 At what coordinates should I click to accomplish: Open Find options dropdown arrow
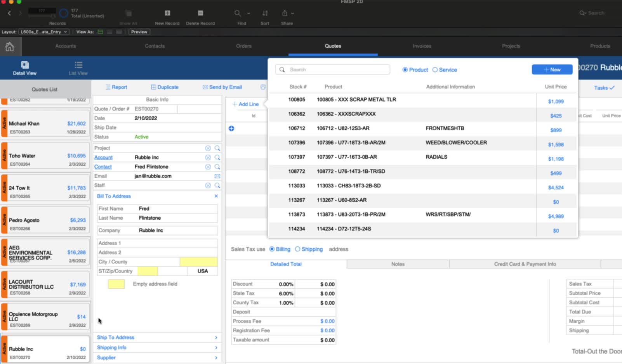(248, 13)
